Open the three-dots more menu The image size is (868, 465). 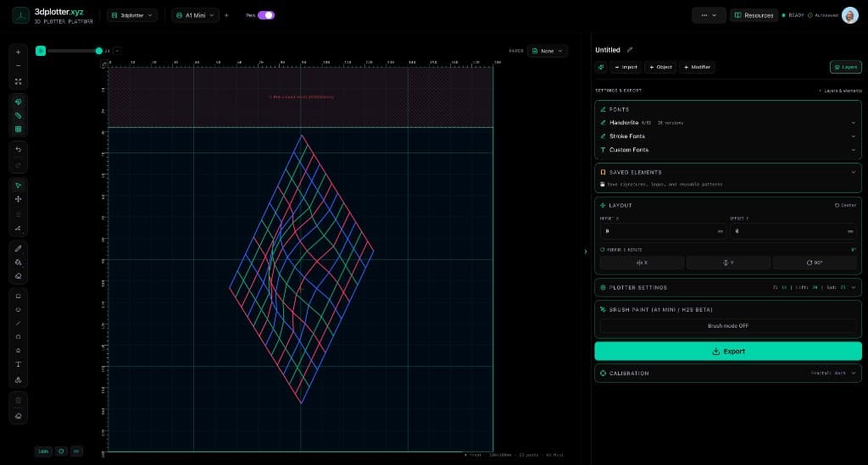(709, 15)
